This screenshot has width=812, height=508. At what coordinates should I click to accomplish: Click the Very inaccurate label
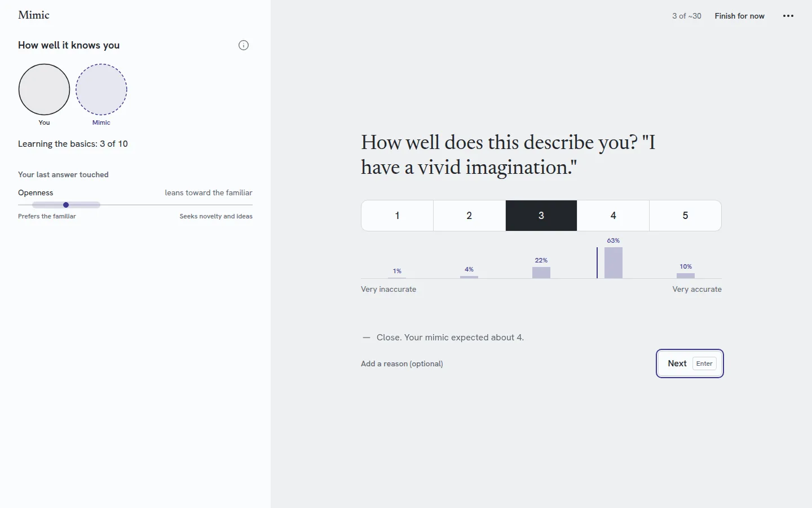pos(389,289)
